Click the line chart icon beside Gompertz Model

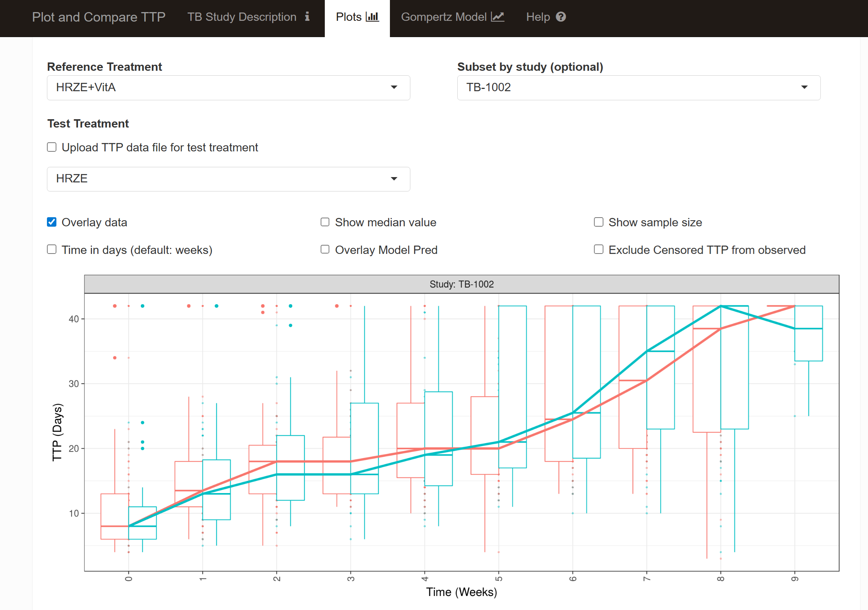(x=497, y=17)
